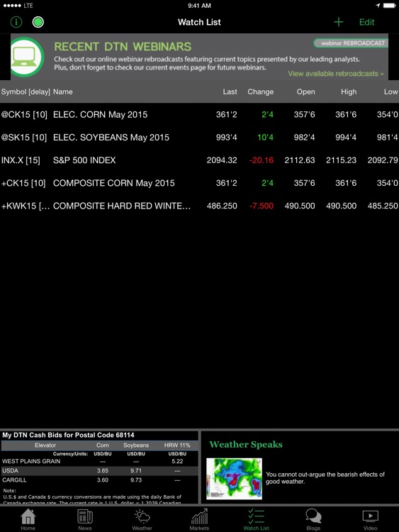
Task: Select the -7.500 wheat change value
Action: (262, 206)
